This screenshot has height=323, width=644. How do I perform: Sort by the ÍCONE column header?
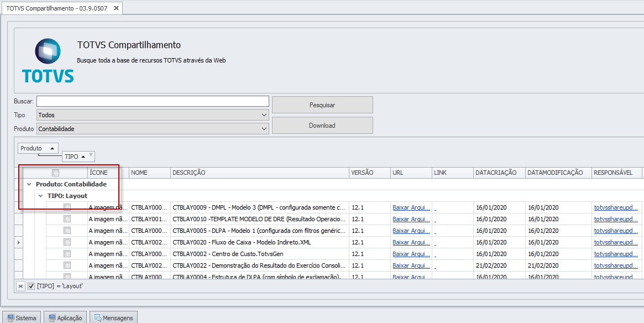click(108, 173)
